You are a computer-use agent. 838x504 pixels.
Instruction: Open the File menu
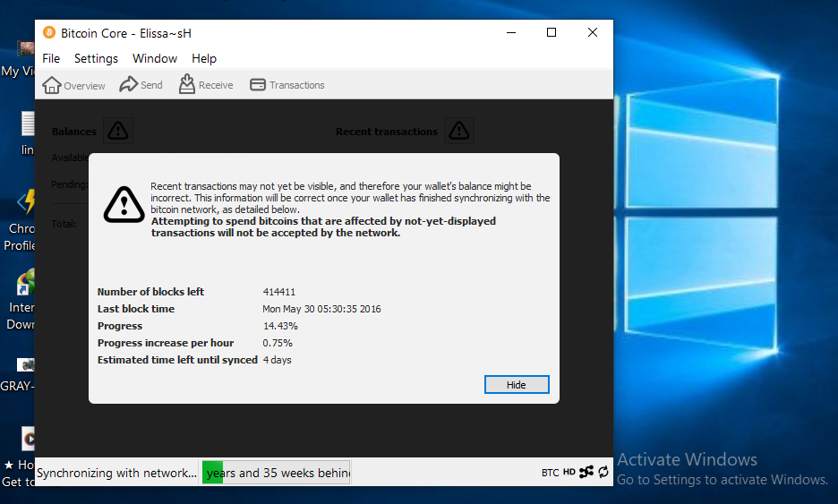(x=51, y=58)
